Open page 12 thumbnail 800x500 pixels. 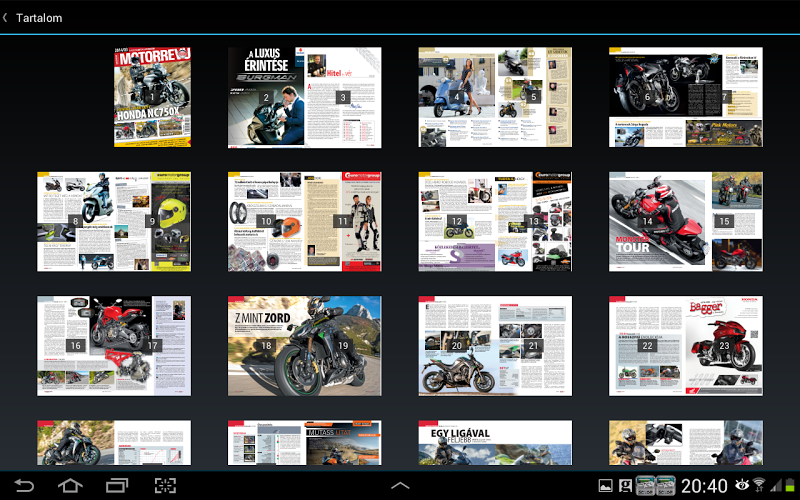pos(457,221)
